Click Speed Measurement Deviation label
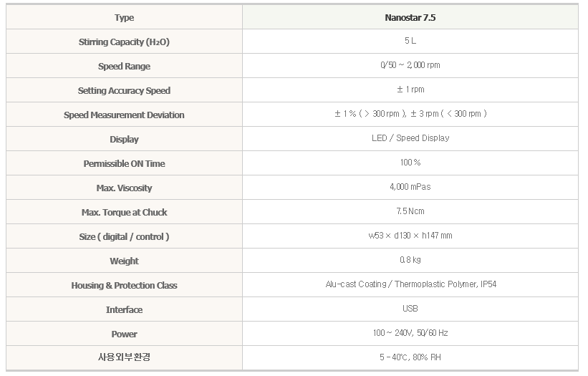The width and height of the screenshot is (588, 376). 124,115
